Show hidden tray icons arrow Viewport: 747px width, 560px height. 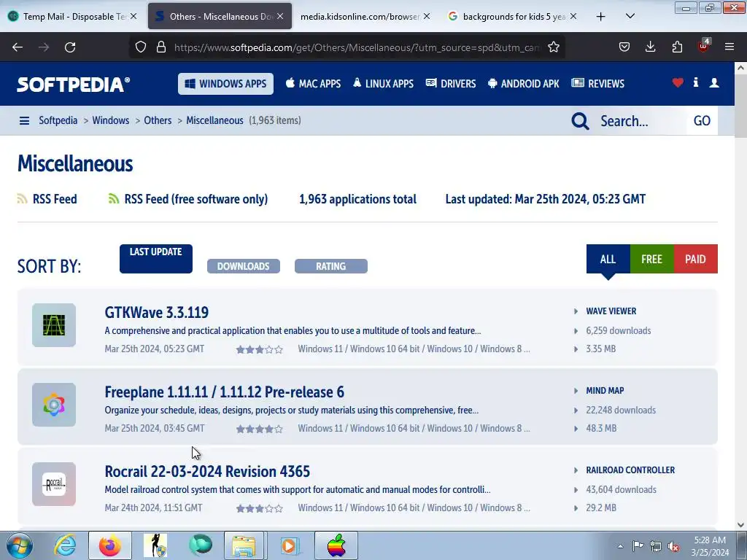click(x=620, y=547)
